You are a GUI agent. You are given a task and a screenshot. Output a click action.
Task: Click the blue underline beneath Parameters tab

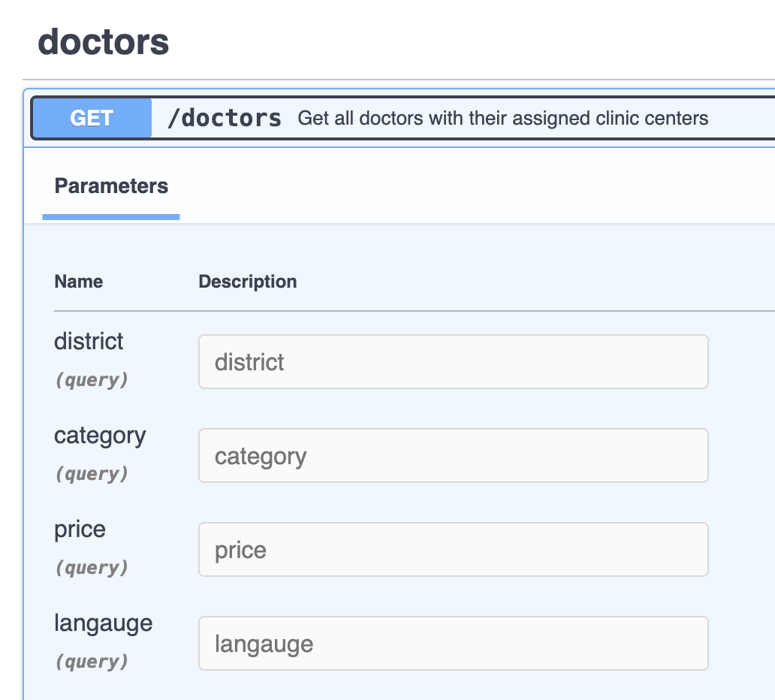111,217
